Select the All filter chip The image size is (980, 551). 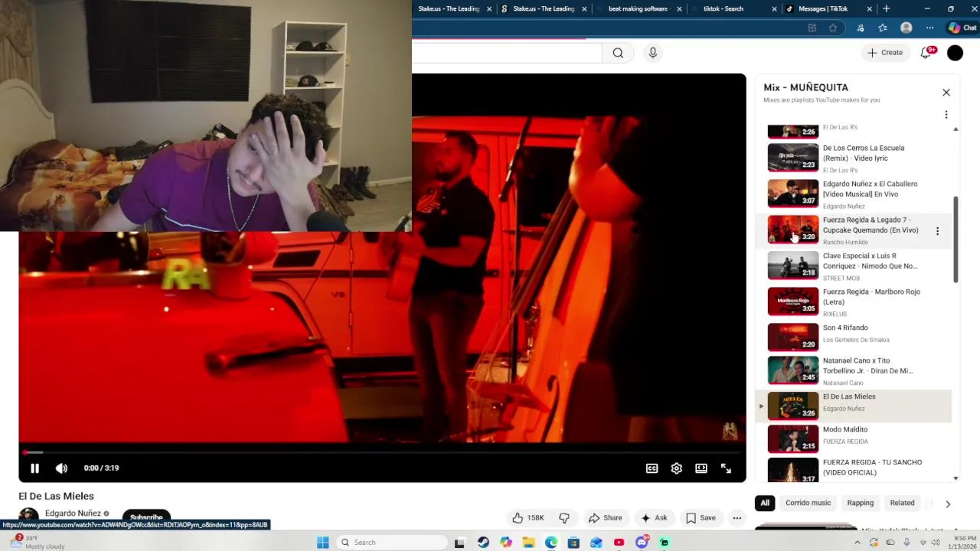pos(764,503)
